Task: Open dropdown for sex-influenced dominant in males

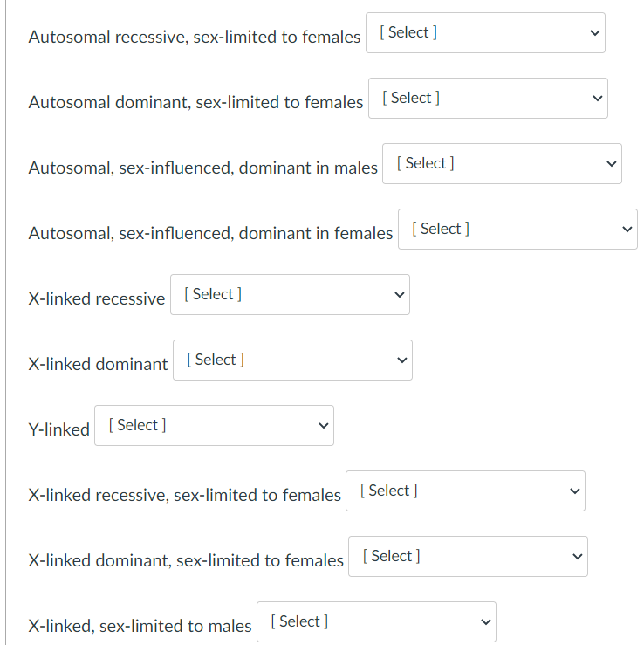Action: [x=502, y=163]
